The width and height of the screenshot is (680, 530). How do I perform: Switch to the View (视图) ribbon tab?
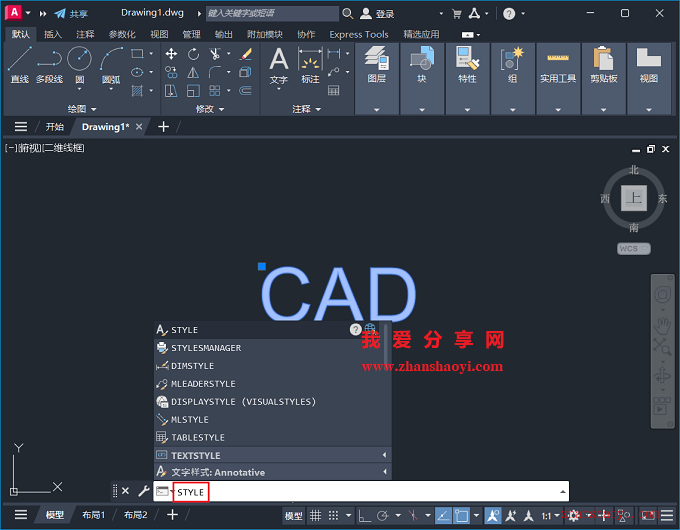point(159,34)
